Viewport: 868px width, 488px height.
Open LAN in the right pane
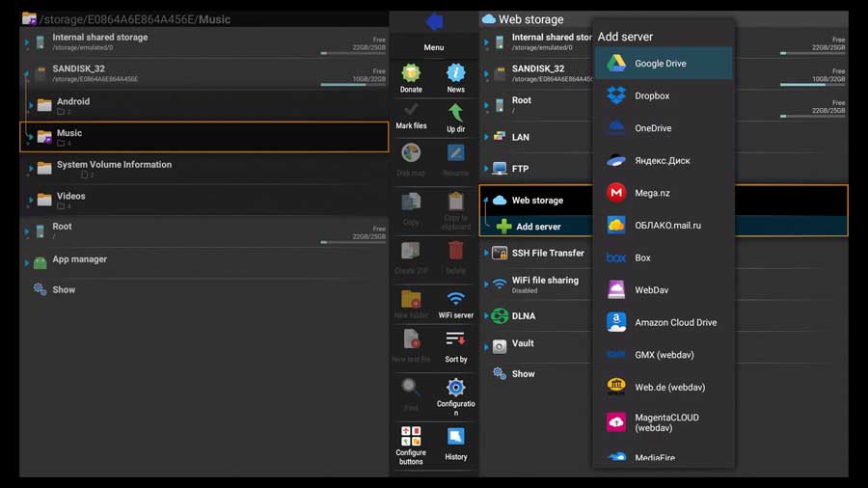[x=536, y=137]
